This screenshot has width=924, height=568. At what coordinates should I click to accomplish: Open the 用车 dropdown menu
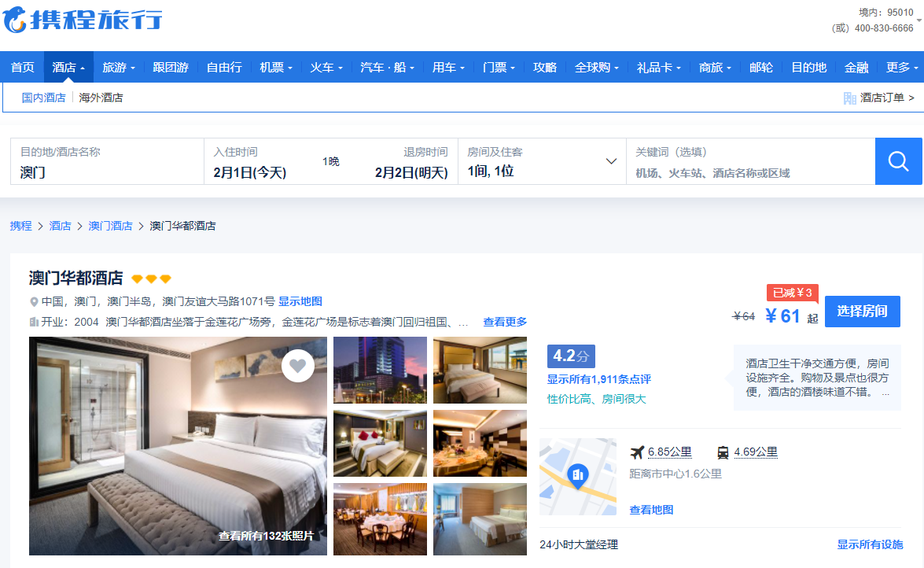pyautogui.click(x=448, y=67)
